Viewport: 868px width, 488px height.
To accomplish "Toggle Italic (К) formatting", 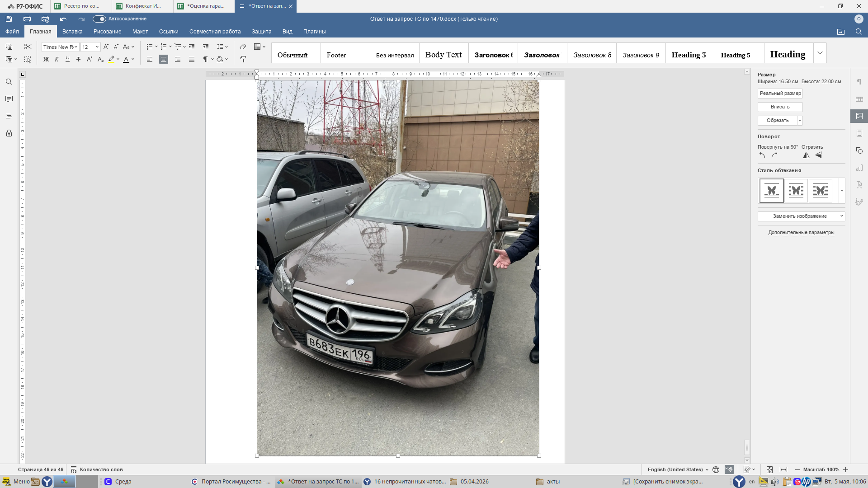I will 57,59.
